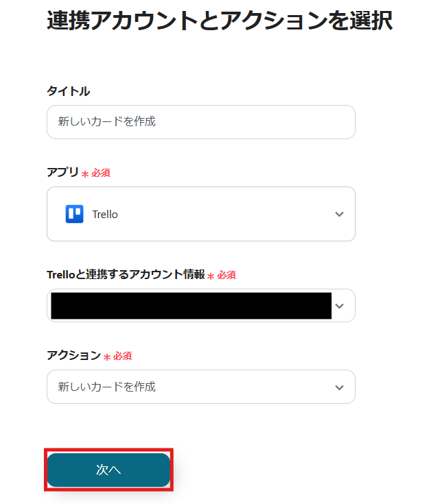This screenshot has width=440, height=504.
Task: Click the blue Trello logo icon
Action: point(74,214)
